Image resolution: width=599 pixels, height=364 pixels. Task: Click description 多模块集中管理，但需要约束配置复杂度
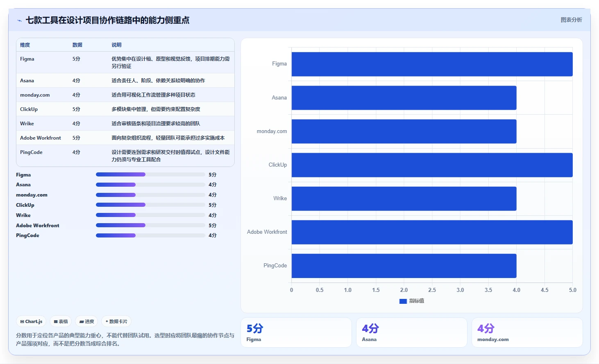point(156,109)
